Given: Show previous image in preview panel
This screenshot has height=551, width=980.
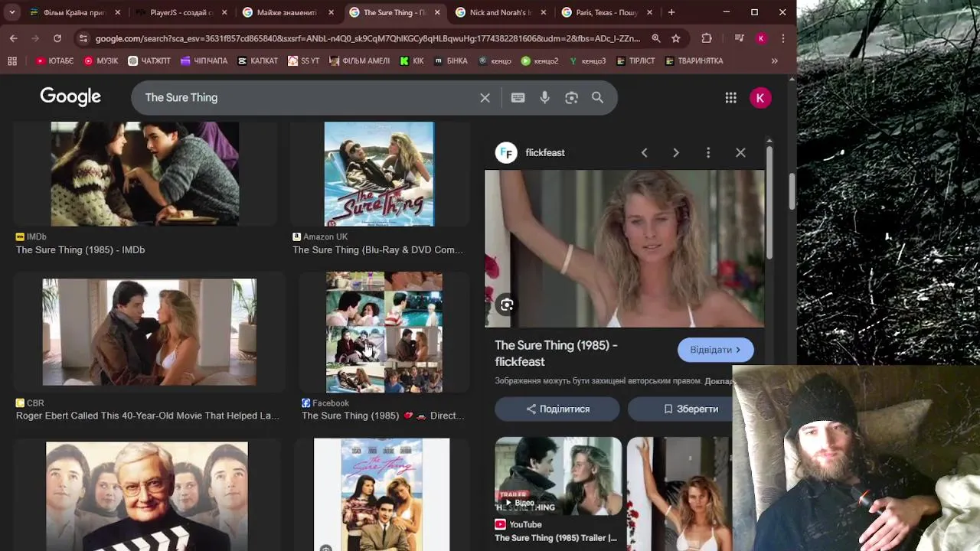Looking at the screenshot, I should point(644,152).
